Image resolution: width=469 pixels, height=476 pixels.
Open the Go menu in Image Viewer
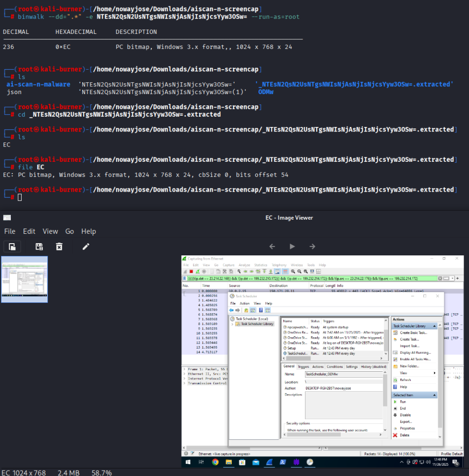click(70, 231)
